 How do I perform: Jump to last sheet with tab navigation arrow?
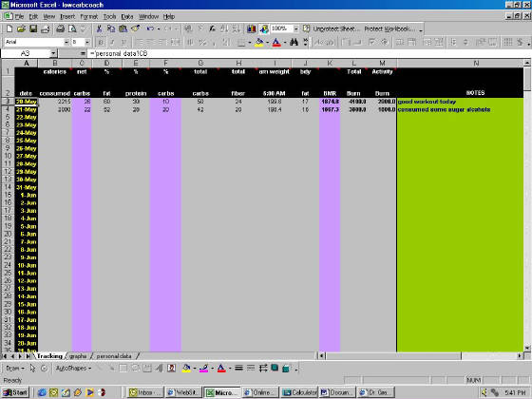[x=28, y=356]
